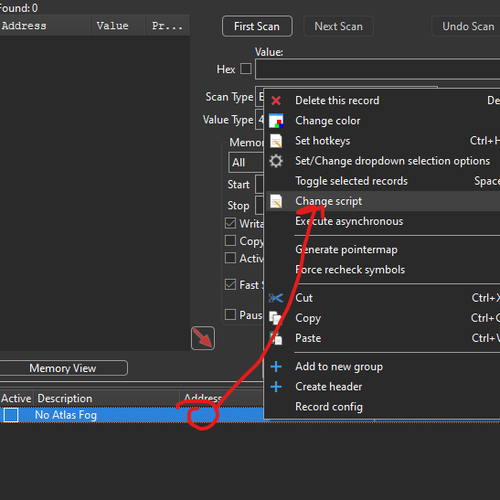This screenshot has height=500, width=500.
Task: Click the Copy pages icon
Action: click(x=275, y=318)
